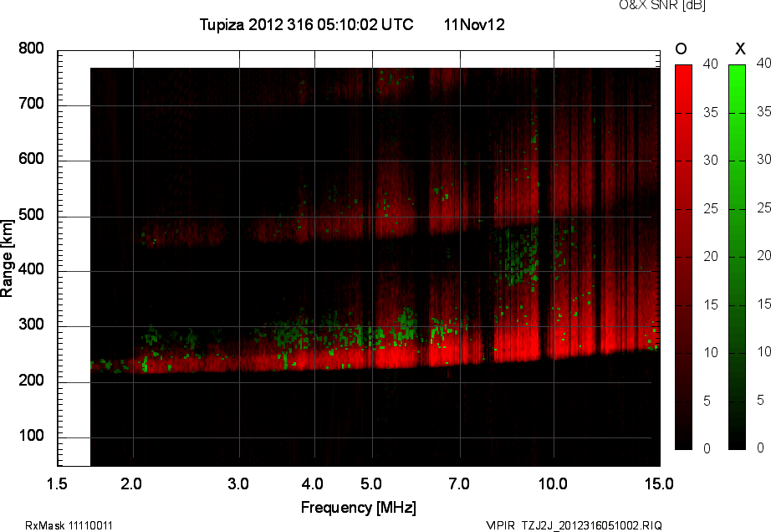
Task: Click the range axis tick label '600'
Action: pos(31,159)
